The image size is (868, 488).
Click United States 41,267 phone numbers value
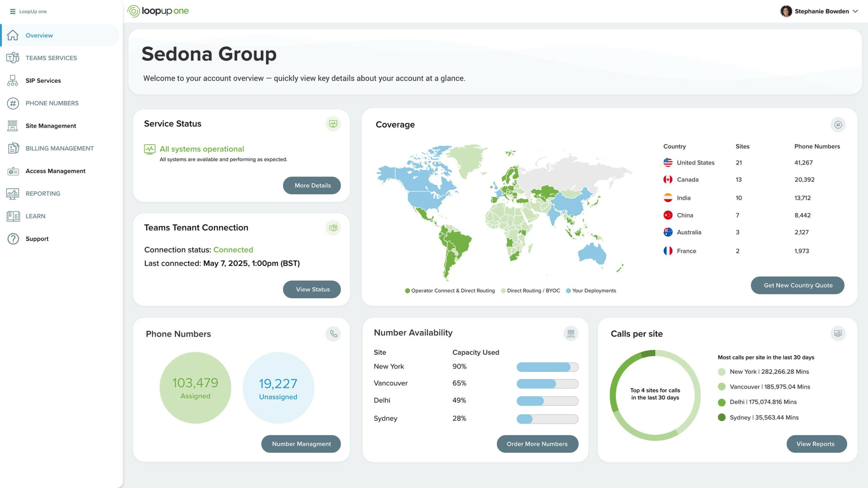[x=804, y=163]
